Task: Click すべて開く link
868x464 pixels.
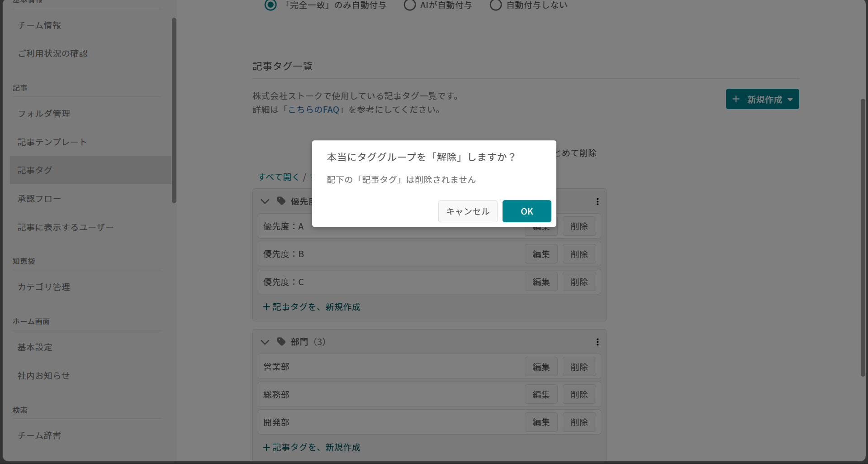Action: pyautogui.click(x=278, y=177)
